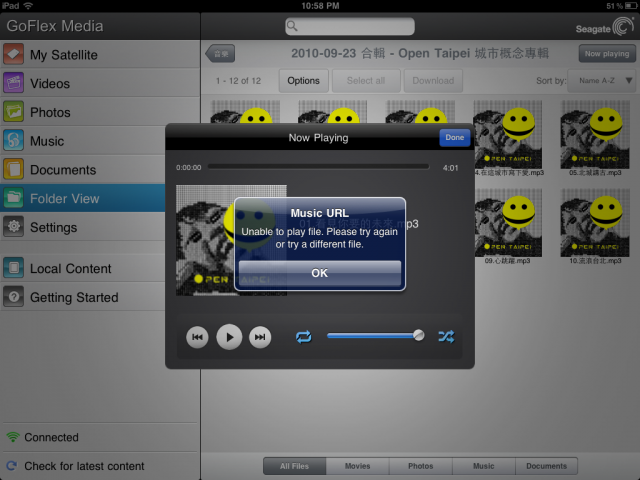Image resolution: width=640 pixels, height=480 pixels.
Task: Close Now Playing with Done
Action: pyautogui.click(x=455, y=138)
